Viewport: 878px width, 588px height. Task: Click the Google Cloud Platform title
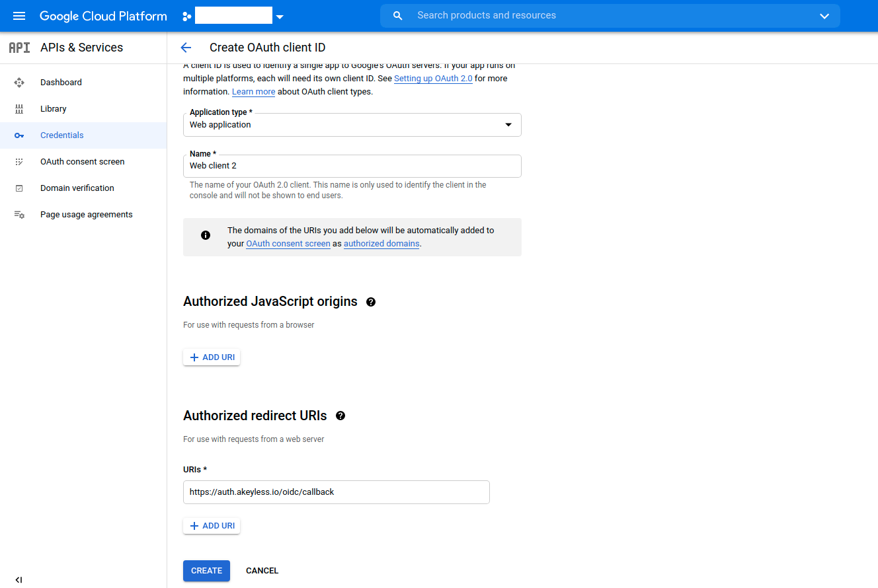point(103,17)
